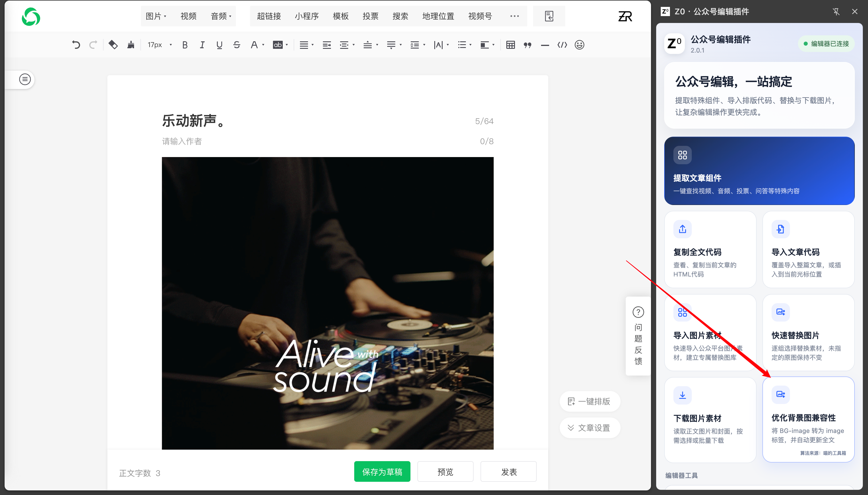Toggle italic formatting
868x495 pixels.
202,45
